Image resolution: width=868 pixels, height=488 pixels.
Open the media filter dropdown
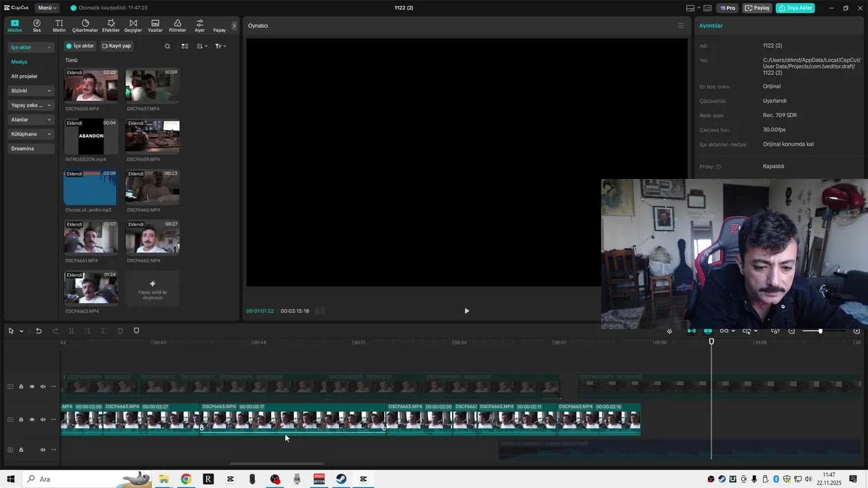point(220,46)
